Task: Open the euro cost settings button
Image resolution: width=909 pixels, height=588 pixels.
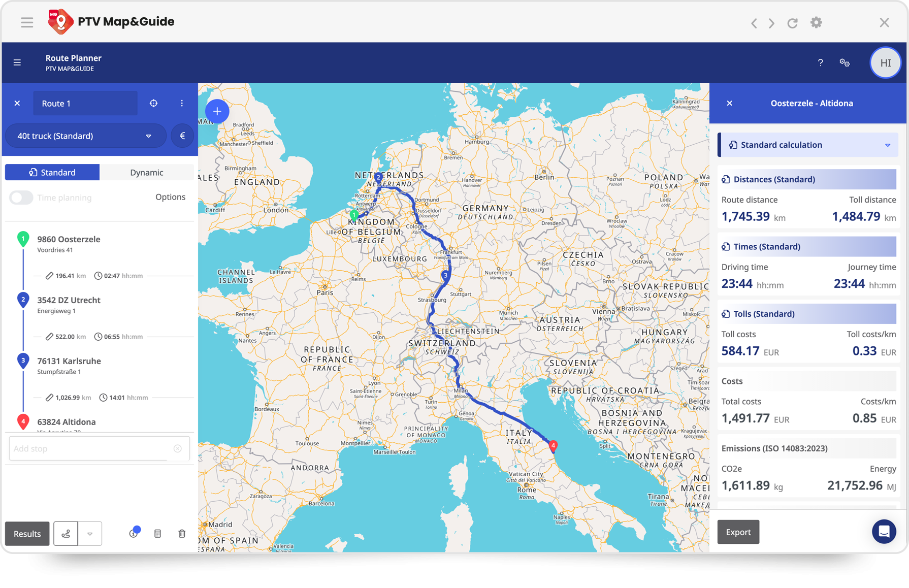Action: click(182, 136)
